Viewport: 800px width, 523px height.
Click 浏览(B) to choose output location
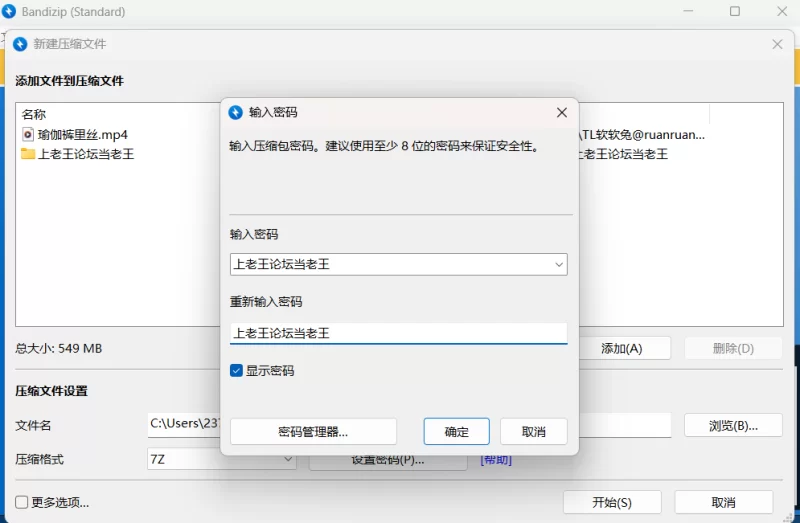732,425
